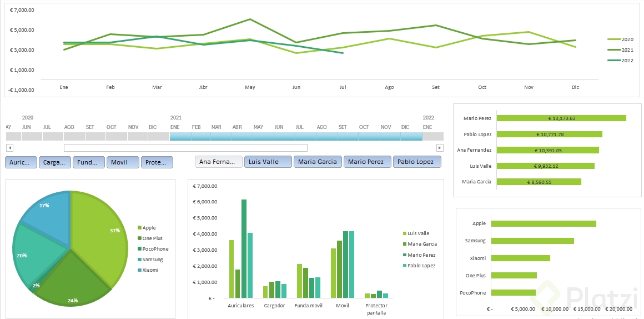This screenshot has height=319, width=644.
Task: Select the ENE 2022 period in the timeline
Action: [433, 137]
